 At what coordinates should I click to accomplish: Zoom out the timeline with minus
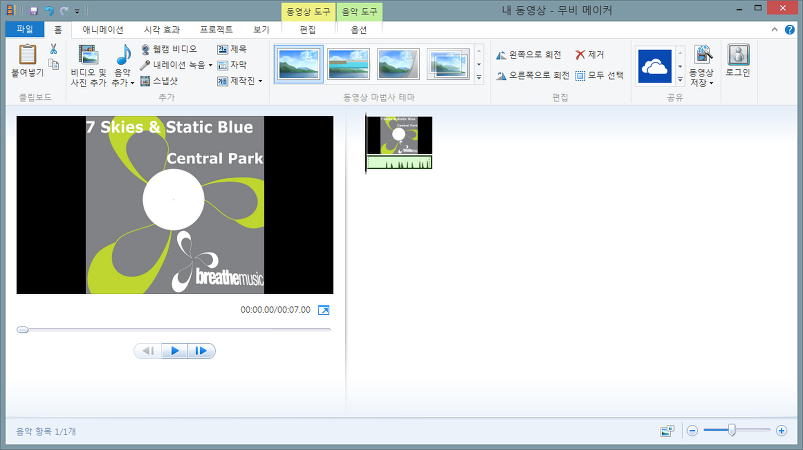[692, 431]
